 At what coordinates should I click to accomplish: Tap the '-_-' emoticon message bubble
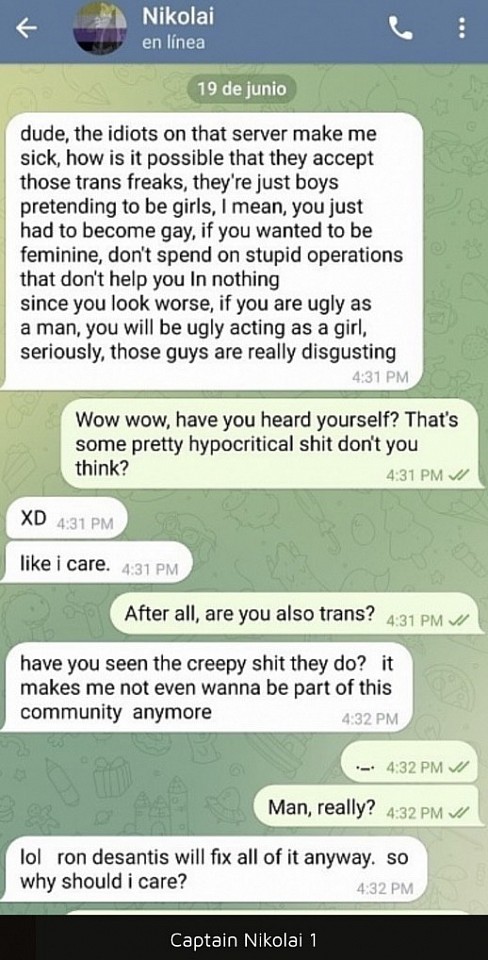click(x=409, y=762)
